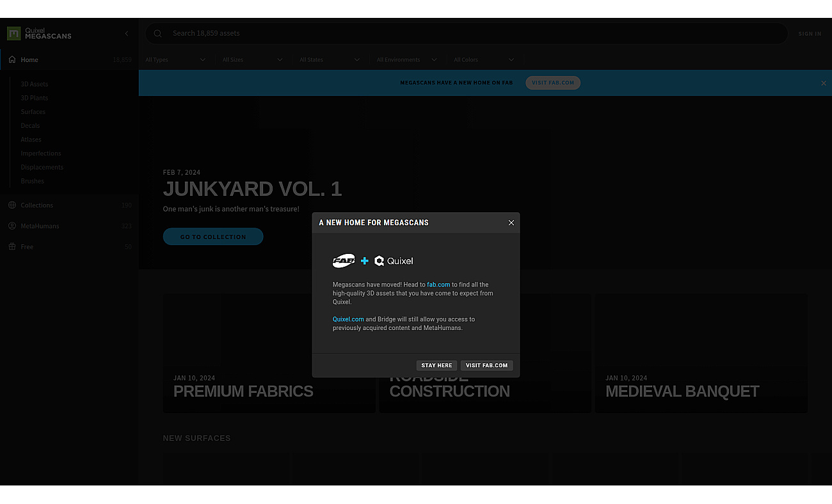Click Visit Fab.com in the dialog

coord(486,365)
